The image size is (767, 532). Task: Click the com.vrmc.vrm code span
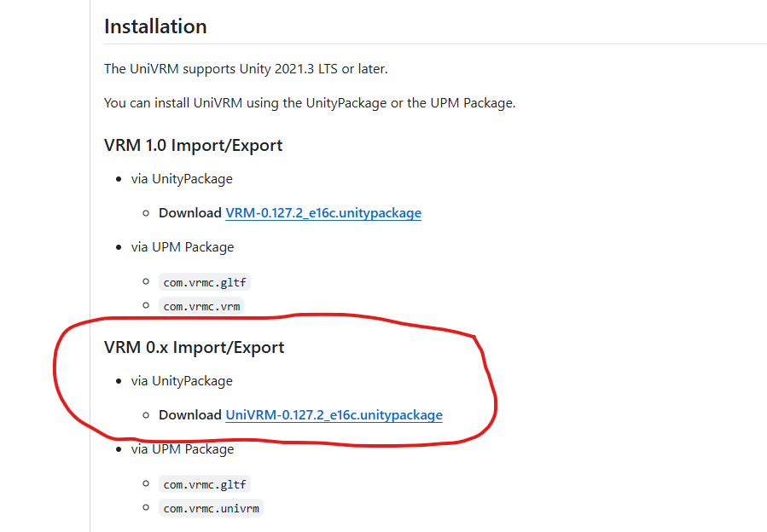[201, 305]
